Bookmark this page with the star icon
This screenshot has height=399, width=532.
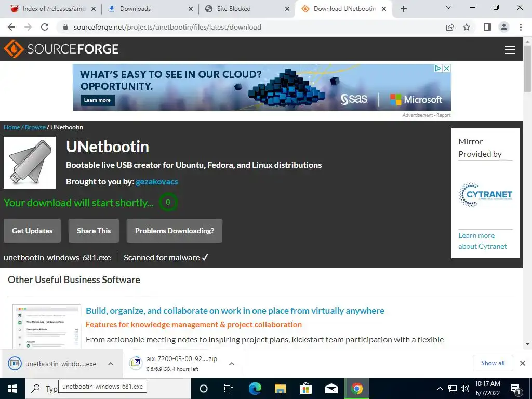point(467,27)
